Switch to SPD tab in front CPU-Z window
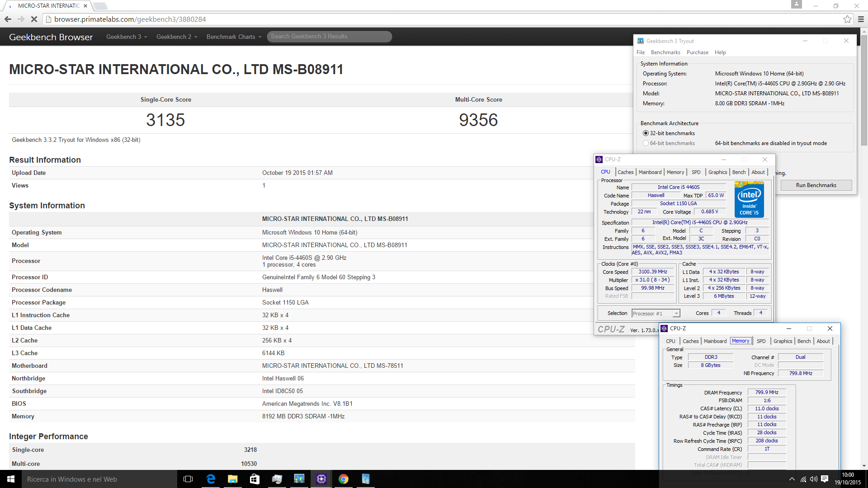This screenshot has width=868, height=488. coord(761,341)
